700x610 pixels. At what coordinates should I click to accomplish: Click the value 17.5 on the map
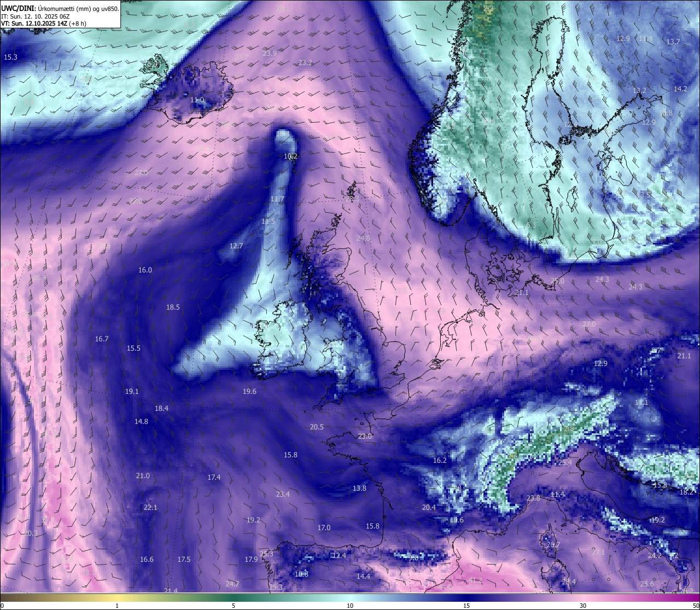(x=184, y=559)
